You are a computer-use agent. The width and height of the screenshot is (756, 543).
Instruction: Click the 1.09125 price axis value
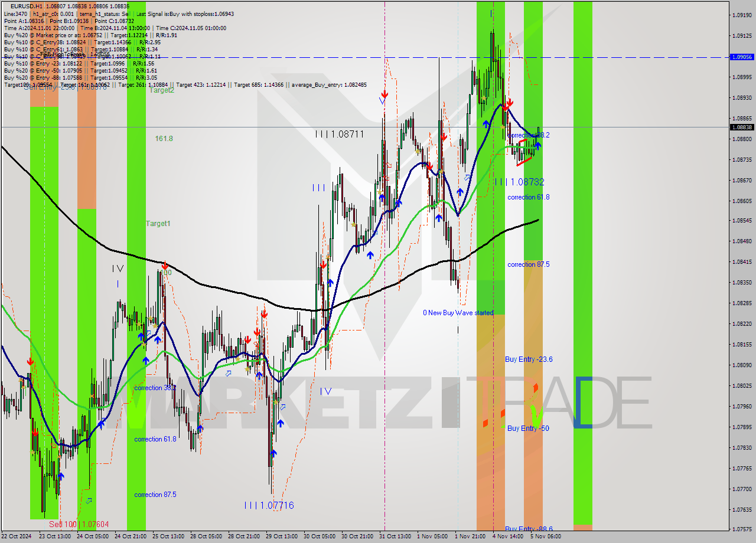[x=742, y=35]
